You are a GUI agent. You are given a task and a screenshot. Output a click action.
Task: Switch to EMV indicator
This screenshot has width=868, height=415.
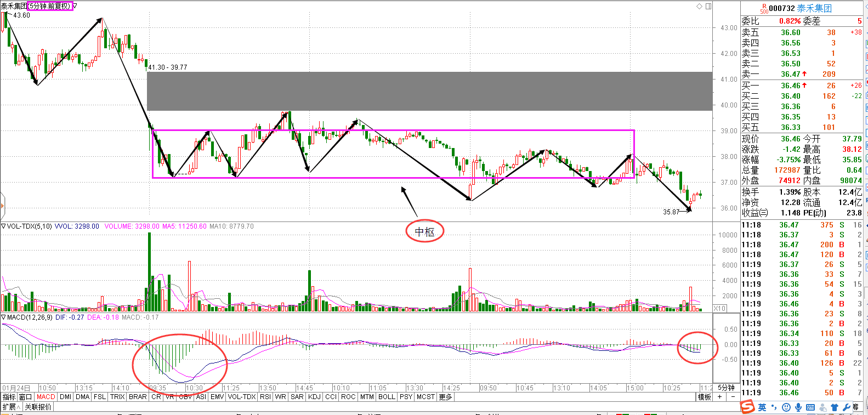[217, 397]
